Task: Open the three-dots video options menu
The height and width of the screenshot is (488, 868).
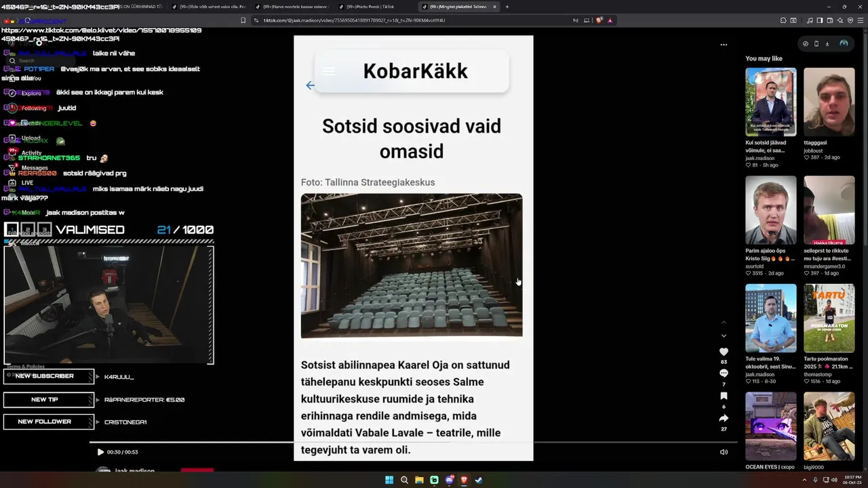Action: (x=724, y=45)
